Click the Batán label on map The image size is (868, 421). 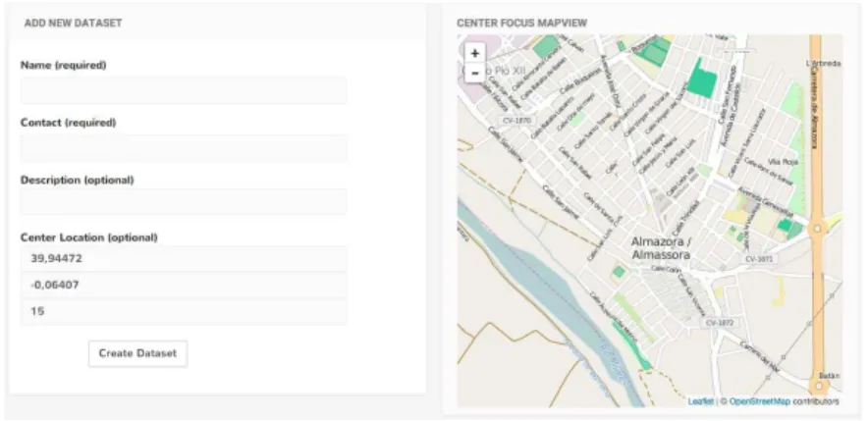tap(830, 376)
